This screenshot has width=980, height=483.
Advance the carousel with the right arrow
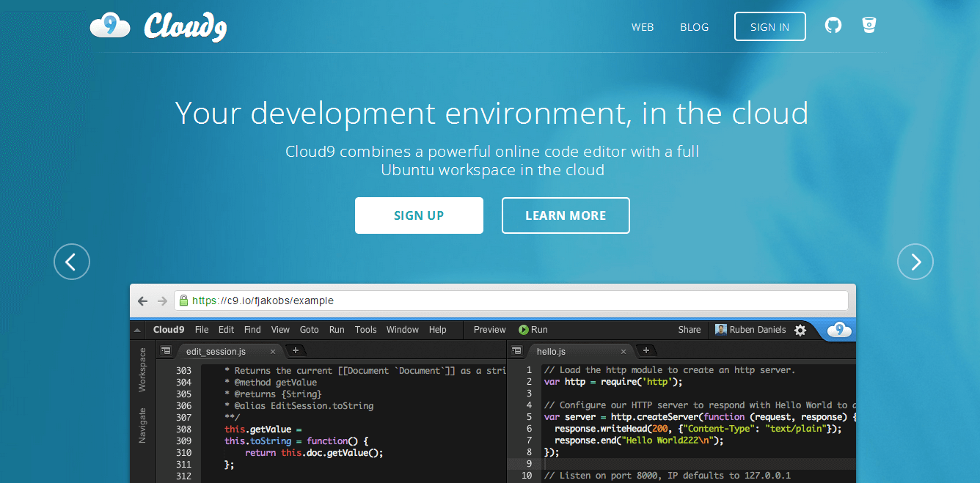[915, 262]
